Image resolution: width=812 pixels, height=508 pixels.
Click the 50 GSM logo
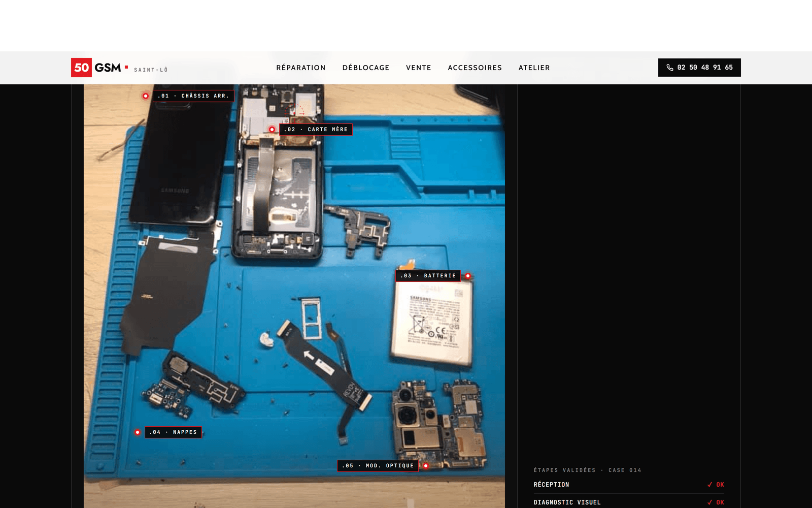[99, 68]
